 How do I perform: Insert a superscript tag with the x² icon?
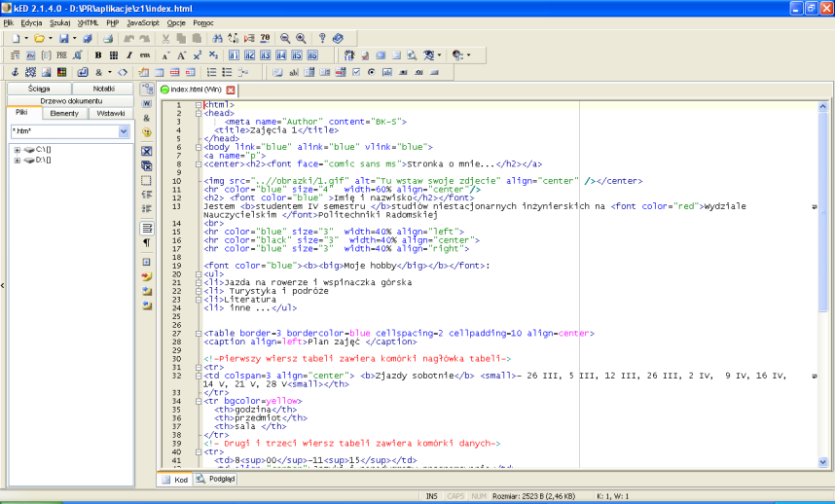pos(198,55)
